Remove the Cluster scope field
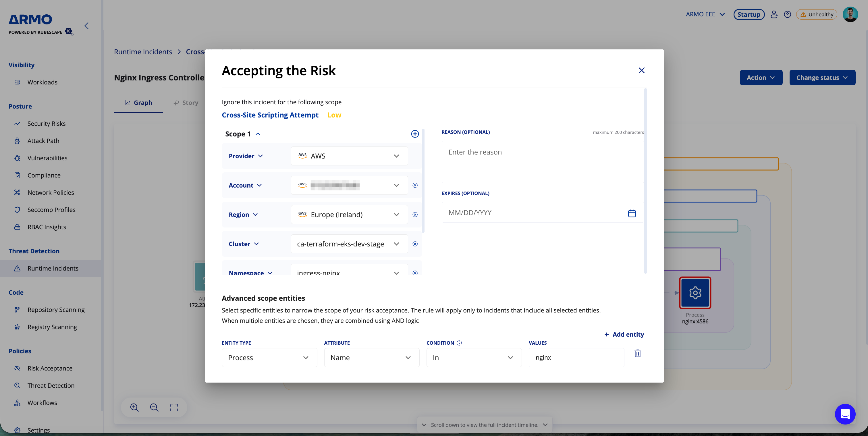Image resolution: width=868 pixels, height=436 pixels. (x=415, y=244)
